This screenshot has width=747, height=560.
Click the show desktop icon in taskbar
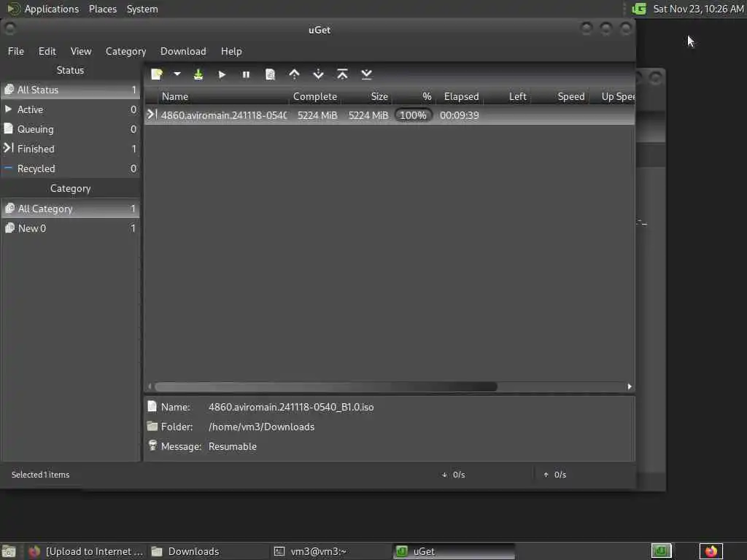(9, 551)
